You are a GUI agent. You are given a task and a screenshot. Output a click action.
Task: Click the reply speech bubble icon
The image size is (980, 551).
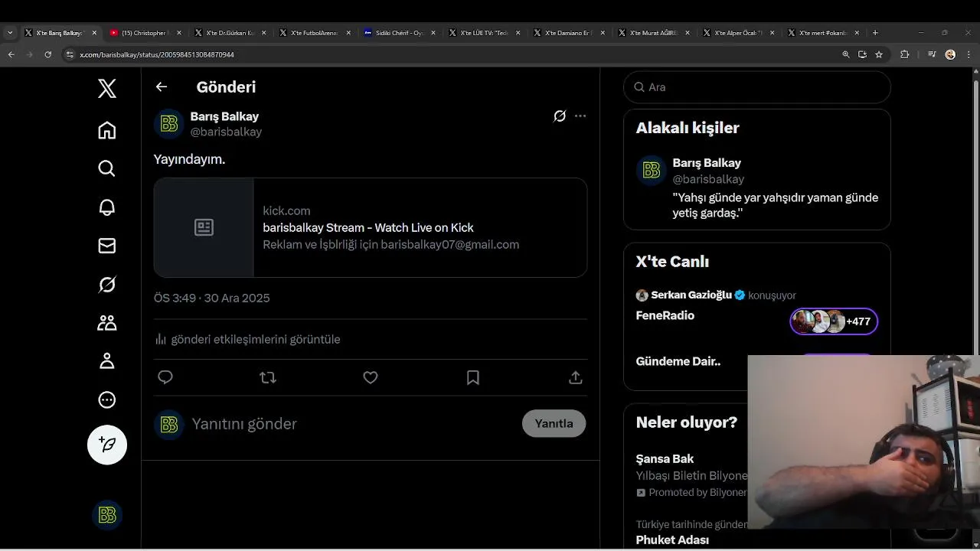click(165, 377)
